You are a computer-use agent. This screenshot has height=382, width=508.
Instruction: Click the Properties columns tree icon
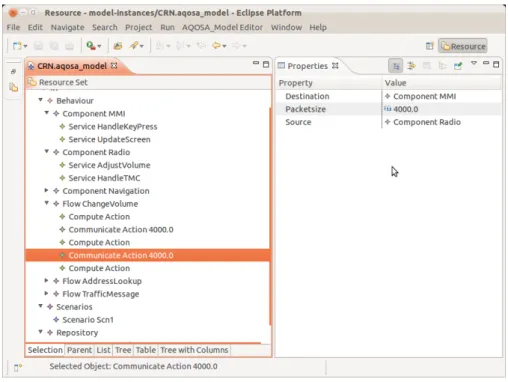point(442,66)
